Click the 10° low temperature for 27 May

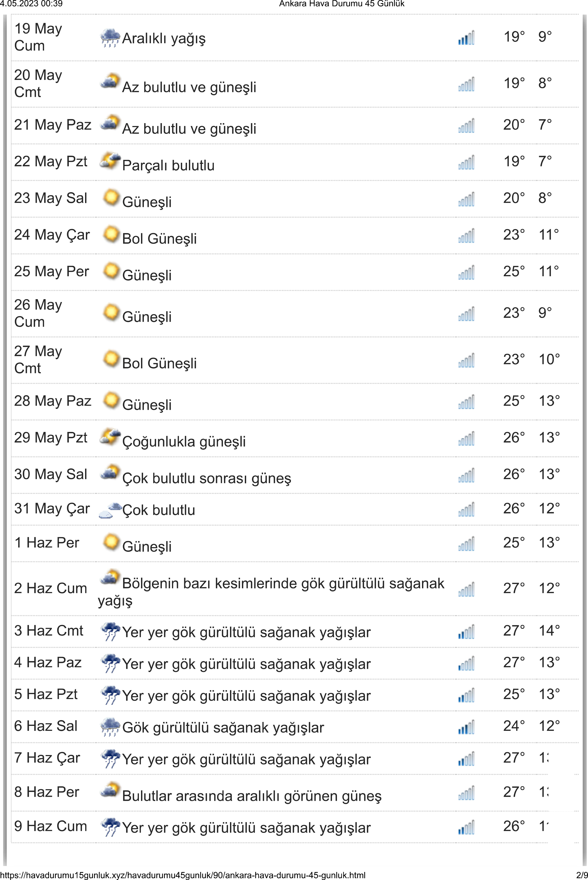(549, 359)
